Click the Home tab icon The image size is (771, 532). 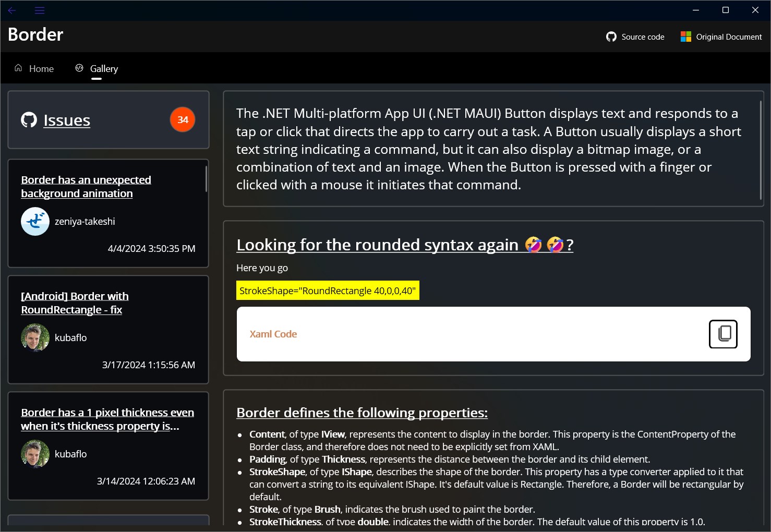(18, 68)
